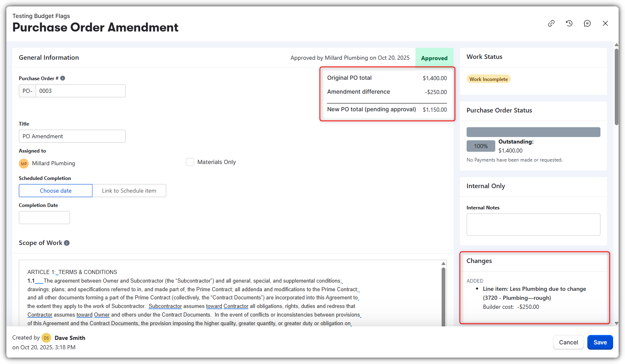Open the version history icon
Image resolution: width=625 pixels, height=364 pixels.
(569, 23)
